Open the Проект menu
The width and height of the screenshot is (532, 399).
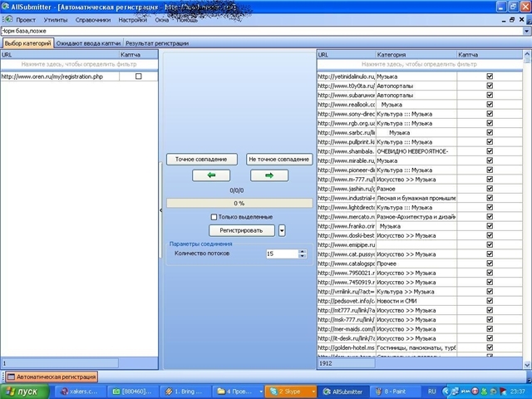coord(26,20)
